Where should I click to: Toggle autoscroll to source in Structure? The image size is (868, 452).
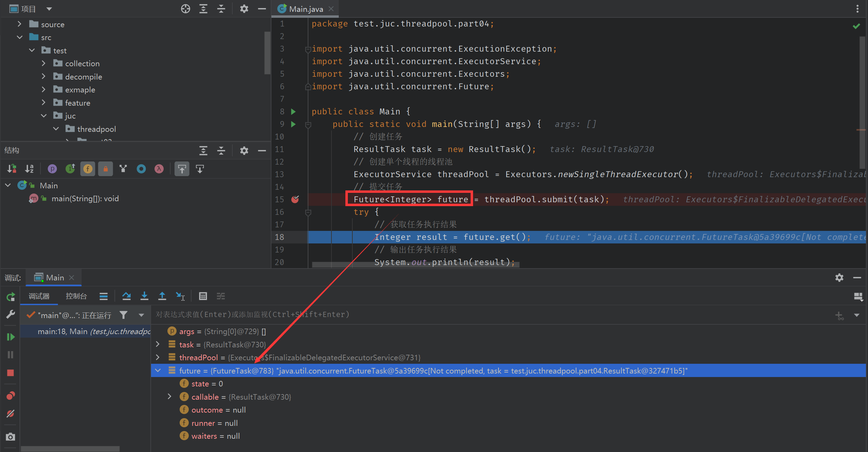coord(182,169)
